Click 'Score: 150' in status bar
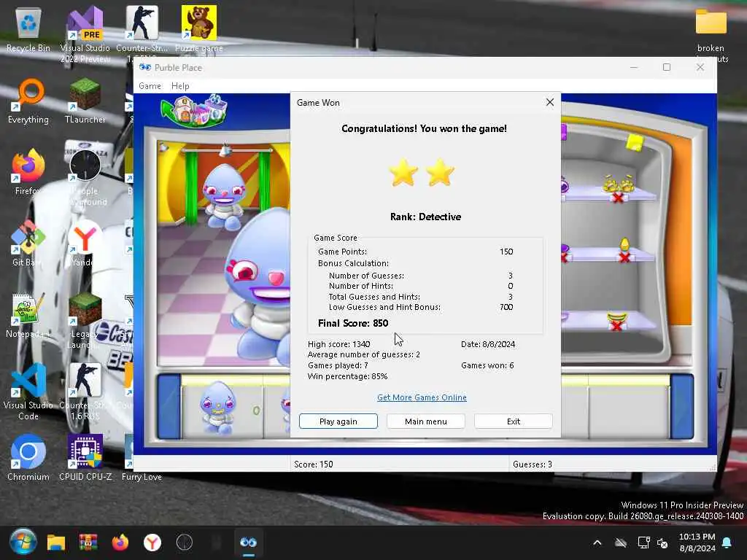Image resolution: width=747 pixels, height=560 pixels. 314,464
